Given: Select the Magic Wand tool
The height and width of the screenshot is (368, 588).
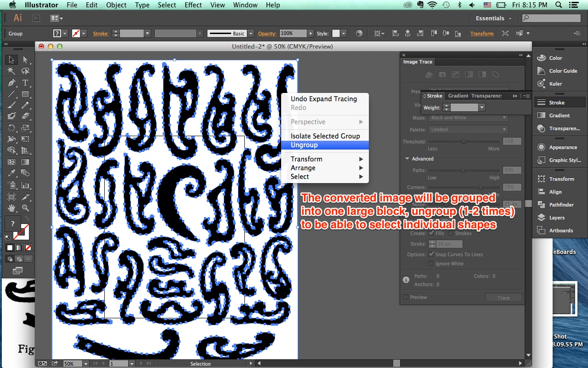Looking at the screenshot, I should coord(12,71).
